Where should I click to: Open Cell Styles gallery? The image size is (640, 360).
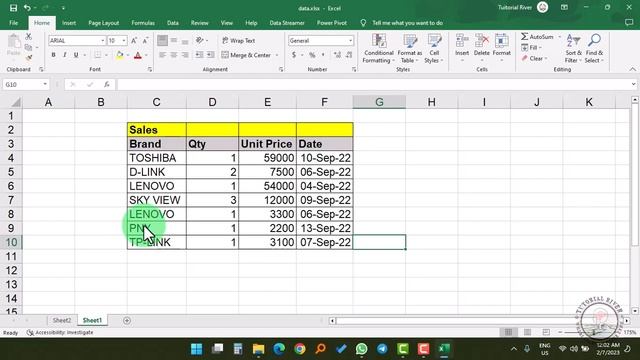pyautogui.click(x=434, y=49)
